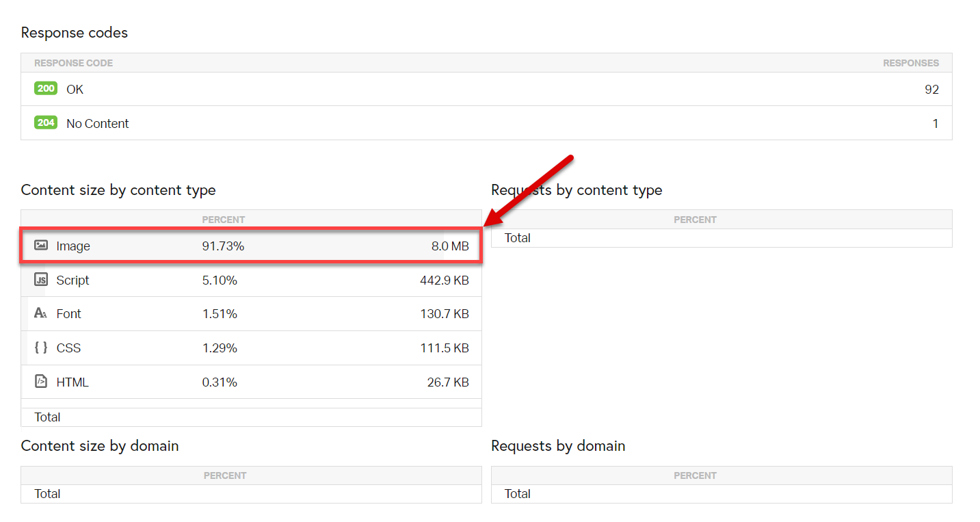
Task: Click the 442.9 KB Script size value
Action: [x=444, y=280]
